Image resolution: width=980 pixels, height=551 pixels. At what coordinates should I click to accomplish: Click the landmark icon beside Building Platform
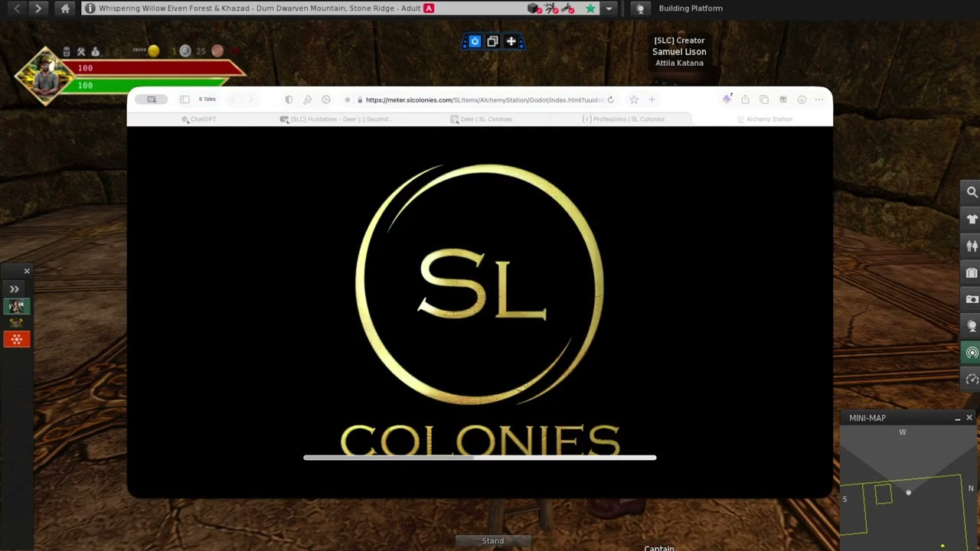coord(641,8)
